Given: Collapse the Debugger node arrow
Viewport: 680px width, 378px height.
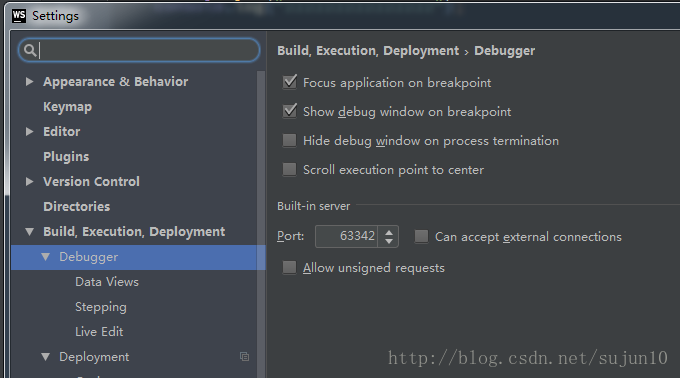Looking at the screenshot, I should [x=46, y=257].
